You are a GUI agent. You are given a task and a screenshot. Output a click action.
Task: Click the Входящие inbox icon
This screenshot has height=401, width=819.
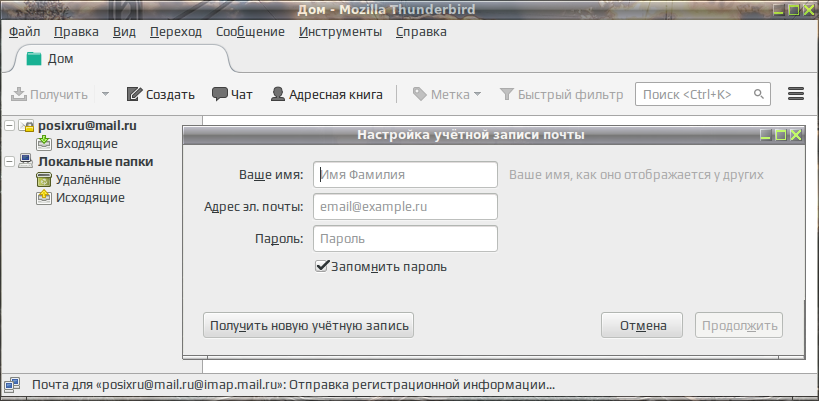pyautogui.click(x=44, y=143)
